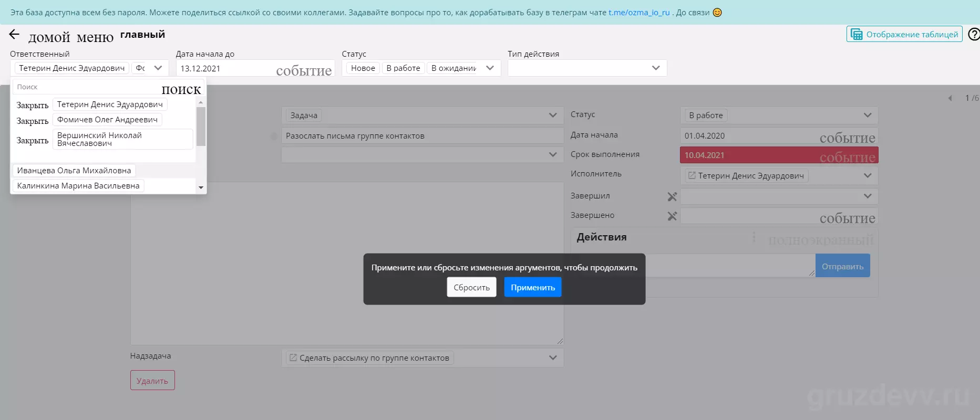Viewport: 980px width, 420px height.
Task: Click scrollbar thumb in responsible list
Action: pos(201,127)
